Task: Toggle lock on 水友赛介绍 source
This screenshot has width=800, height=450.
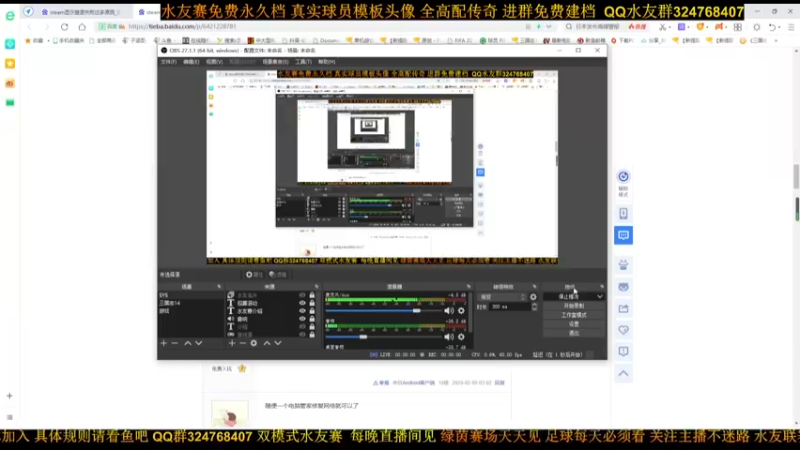Action: [312, 311]
